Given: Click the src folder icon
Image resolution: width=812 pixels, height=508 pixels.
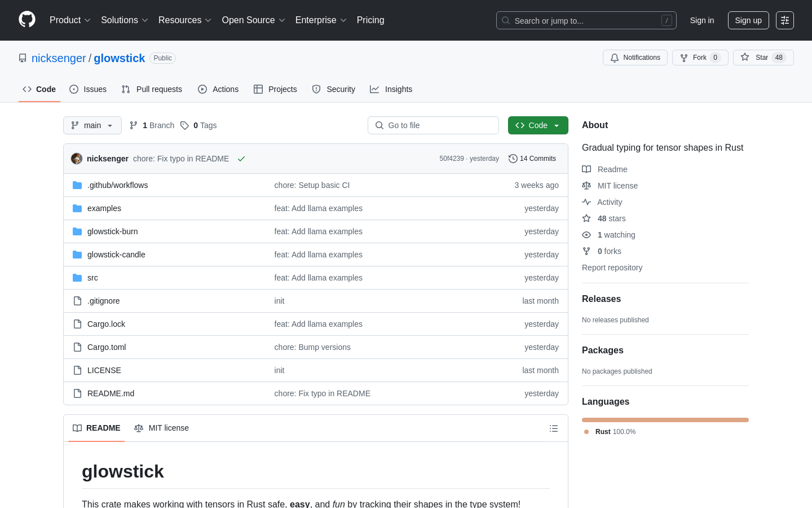Looking at the screenshot, I should (x=77, y=278).
